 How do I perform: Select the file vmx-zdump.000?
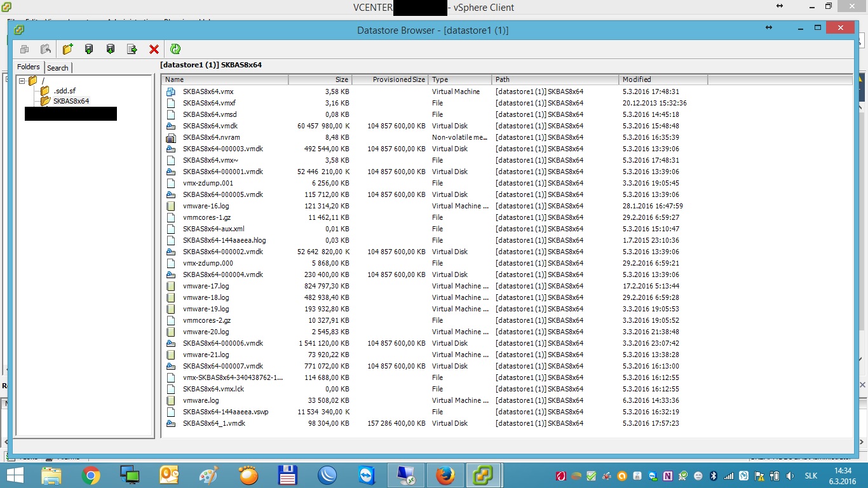pyautogui.click(x=208, y=263)
